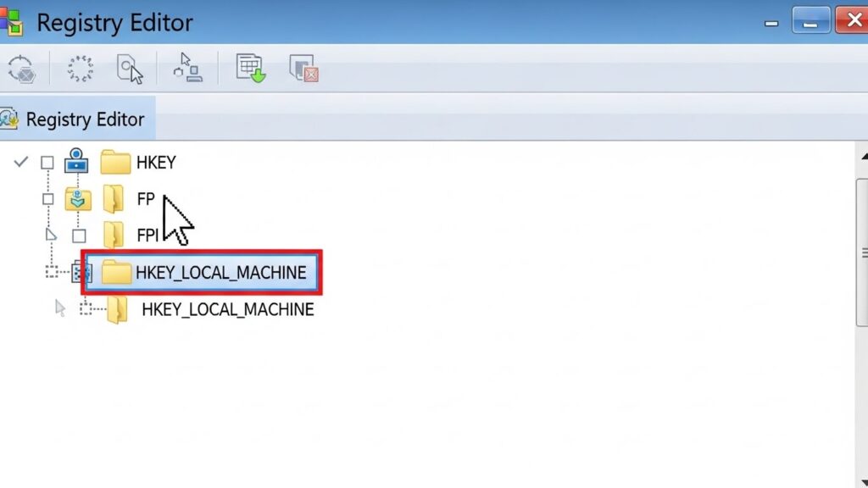This screenshot has height=488, width=868.
Task: Select the HKEY root folder
Action: (x=155, y=162)
